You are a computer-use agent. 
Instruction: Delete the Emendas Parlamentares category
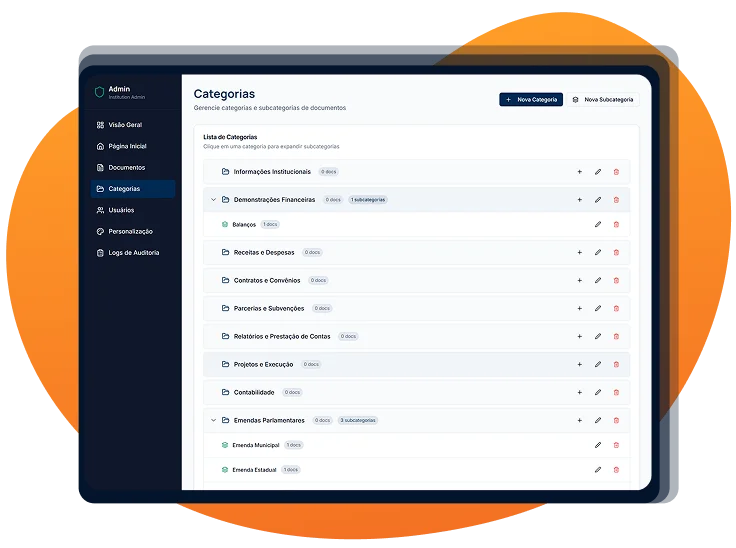616,420
